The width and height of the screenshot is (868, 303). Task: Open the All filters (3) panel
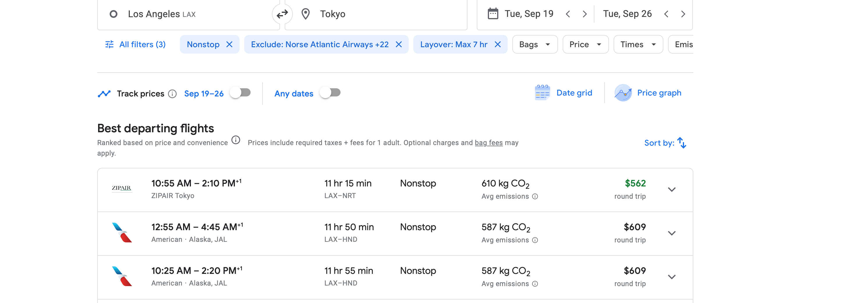coord(135,45)
